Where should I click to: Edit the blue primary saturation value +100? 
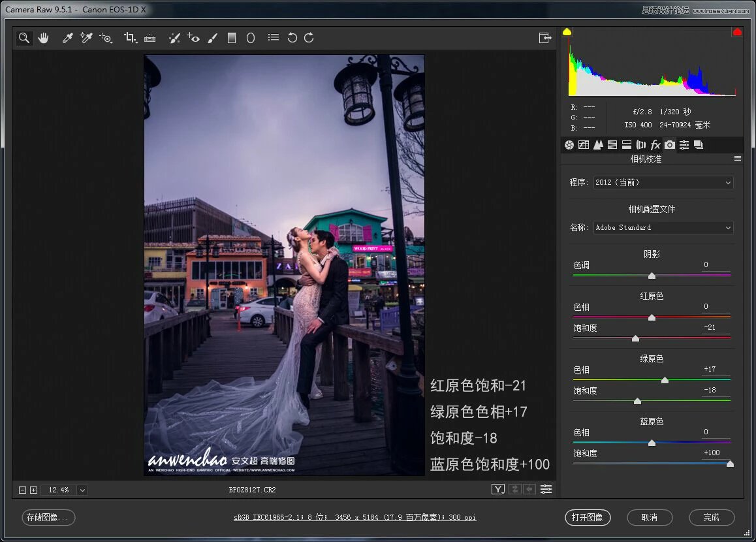[716, 453]
